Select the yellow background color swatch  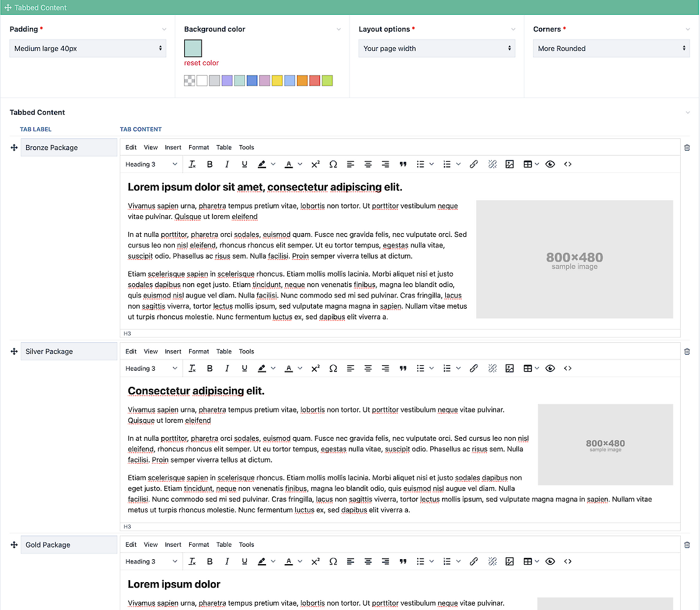click(277, 81)
